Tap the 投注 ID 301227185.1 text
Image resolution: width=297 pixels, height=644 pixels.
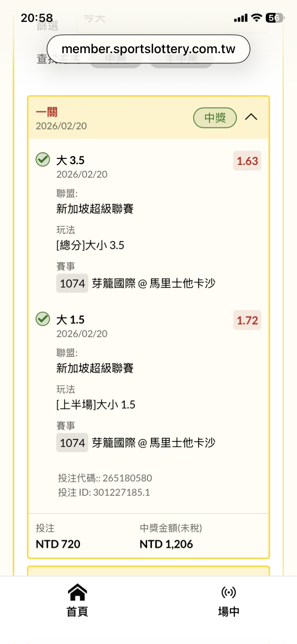click(104, 493)
